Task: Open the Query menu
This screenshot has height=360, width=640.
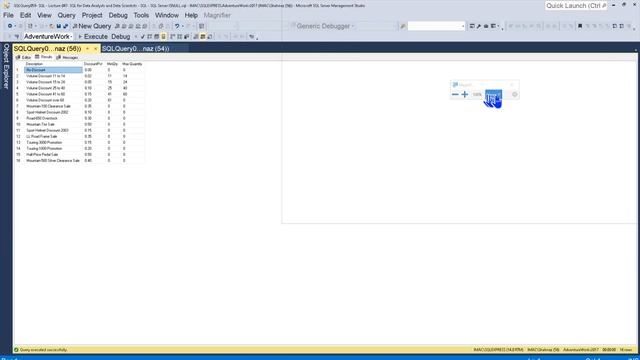Action: (66, 15)
